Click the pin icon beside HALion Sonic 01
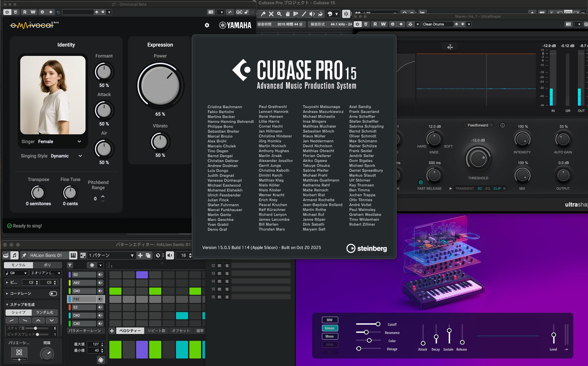Screen dimensions: 588x366 (24, 255)
